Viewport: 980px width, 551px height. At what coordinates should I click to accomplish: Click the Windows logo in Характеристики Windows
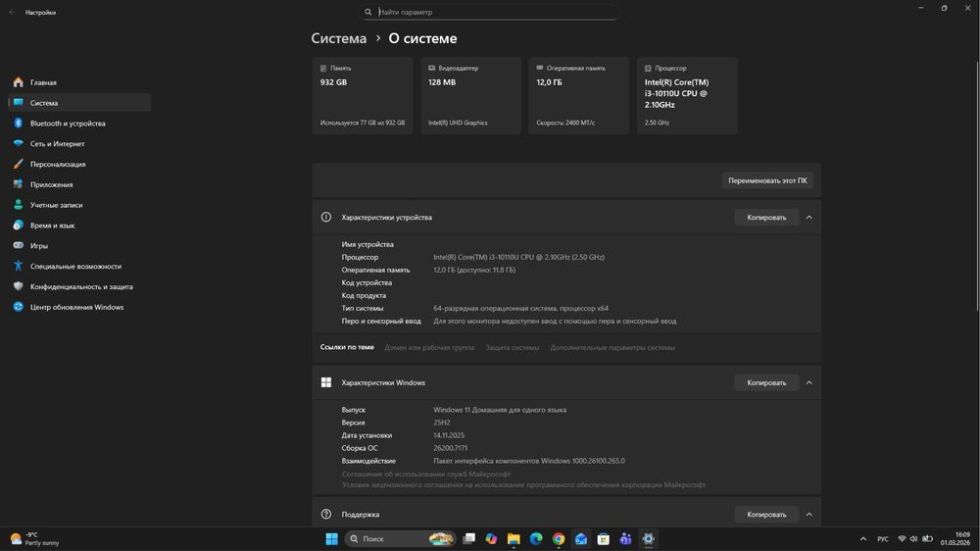pos(326,382)
